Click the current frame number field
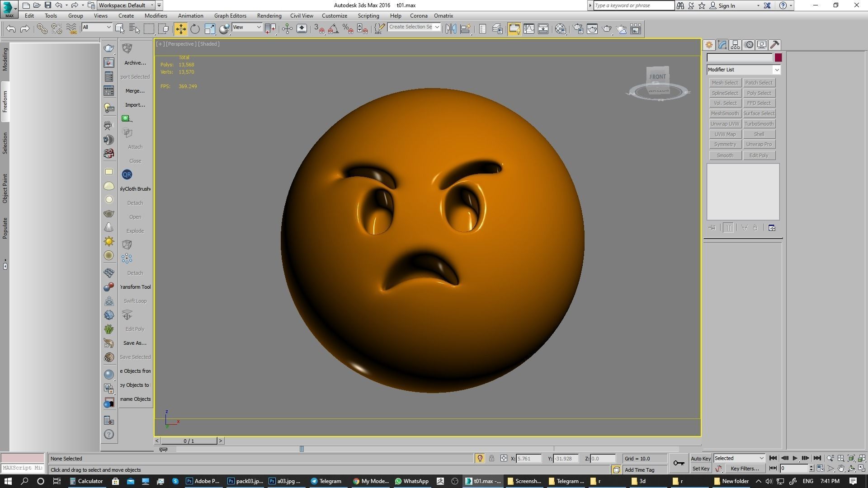 point(794,469)
